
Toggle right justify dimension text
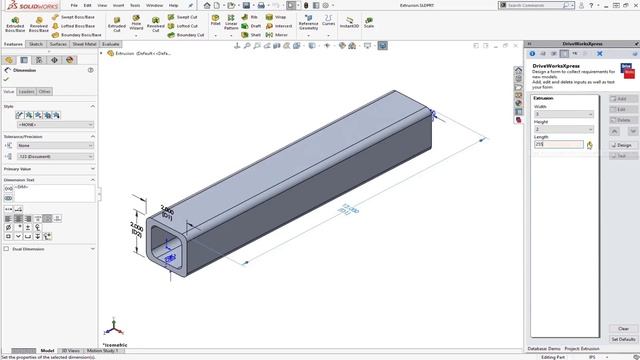[28, 219]
